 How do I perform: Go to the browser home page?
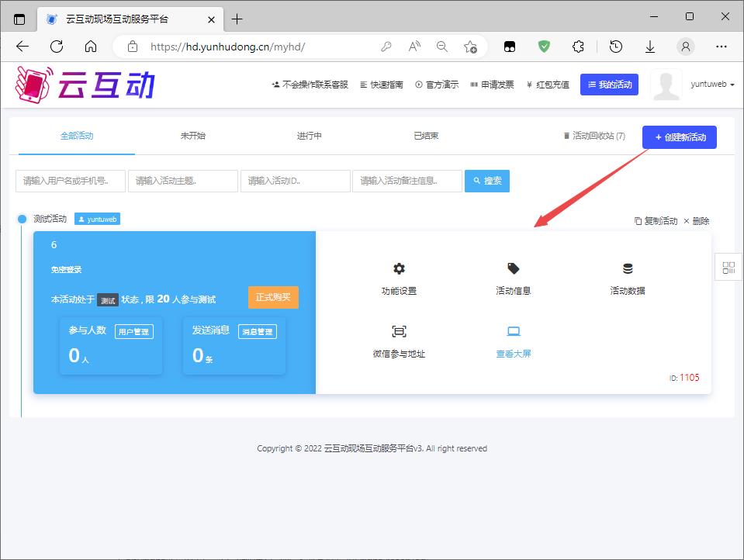coord(91,47)
